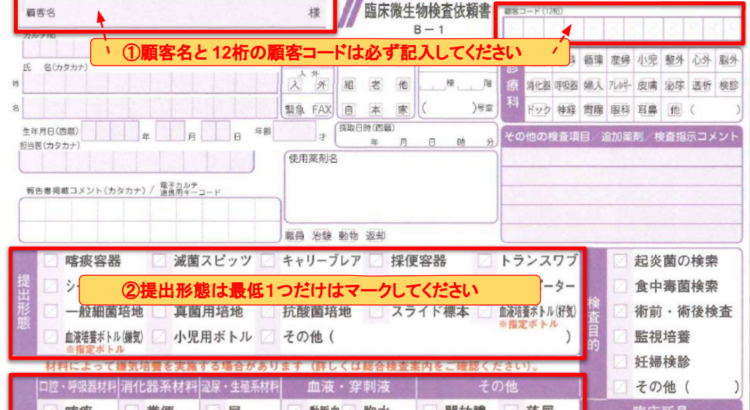Select 循環 in 診療科 grid
Viewport: 750px width, 410px height.
tap(593, 60)
